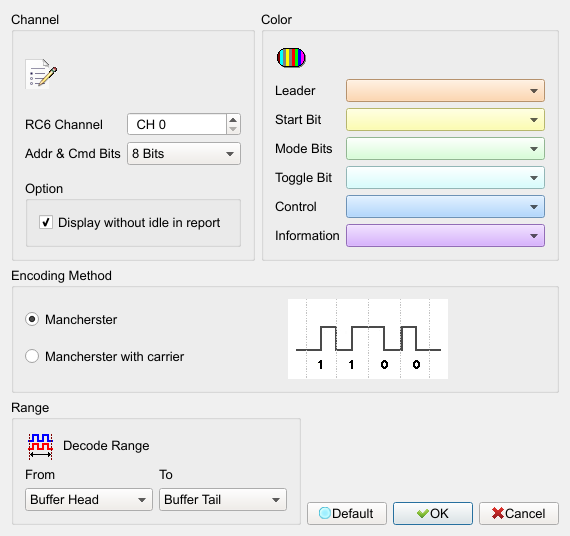The image size is (570, 536).
Task: Click the Toggle Bit label text
Action: [x=304, y=178]
